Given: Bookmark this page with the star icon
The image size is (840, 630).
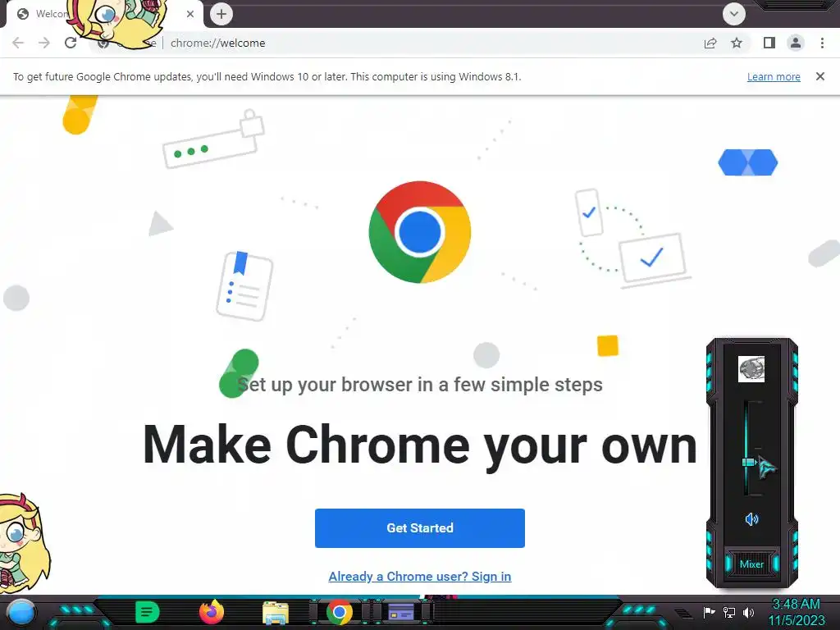Looking at the screenshot, I should click(x=737, y=43).
